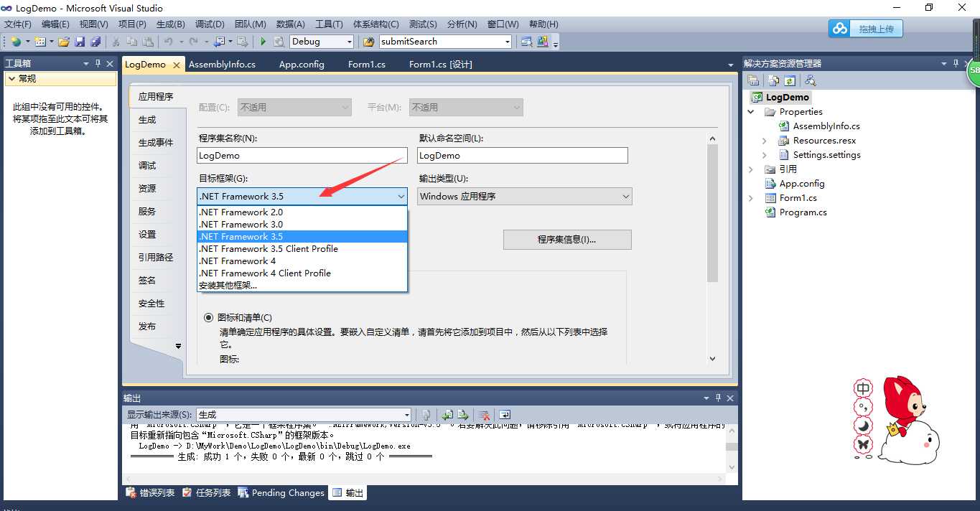This screenshot has height=511, width=980.
Task: Switch to the App.config tab
Action: 302,65
